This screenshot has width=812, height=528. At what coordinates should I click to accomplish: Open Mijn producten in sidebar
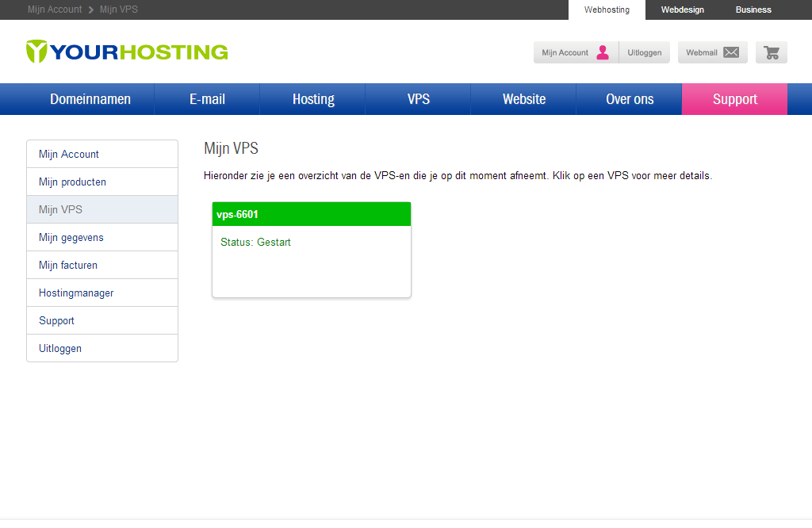coord(72,182)
